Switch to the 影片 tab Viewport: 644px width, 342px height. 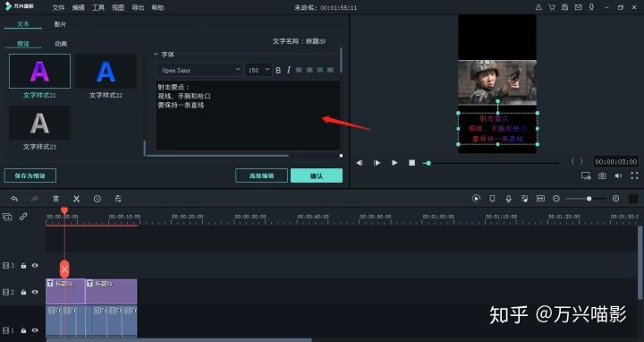[x=60, y=24]
